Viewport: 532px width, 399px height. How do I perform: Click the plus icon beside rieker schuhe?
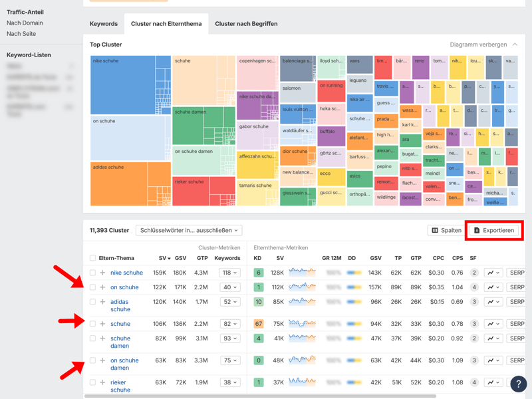(x=102, y=382)
